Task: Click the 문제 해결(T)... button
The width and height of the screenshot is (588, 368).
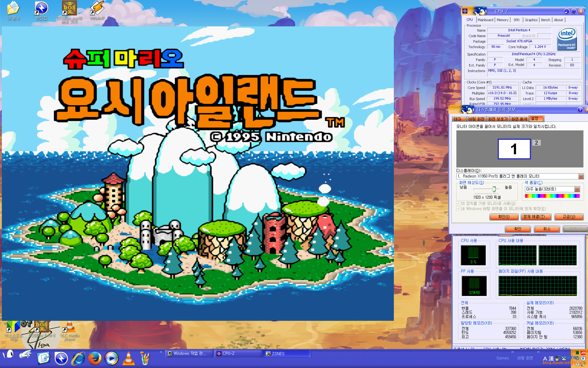Action: [x=536, y=217]
